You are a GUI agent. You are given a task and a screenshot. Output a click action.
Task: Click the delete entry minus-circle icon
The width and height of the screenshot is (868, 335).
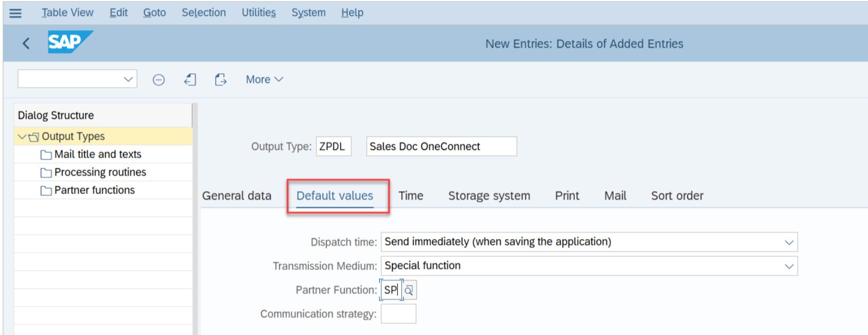[x=159, y=80]
